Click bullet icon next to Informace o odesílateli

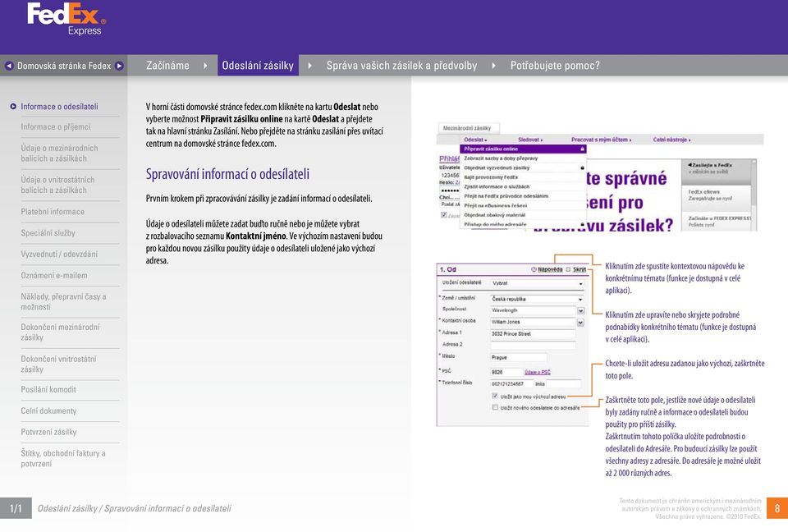pyautogui.click(x=13, y=107)
